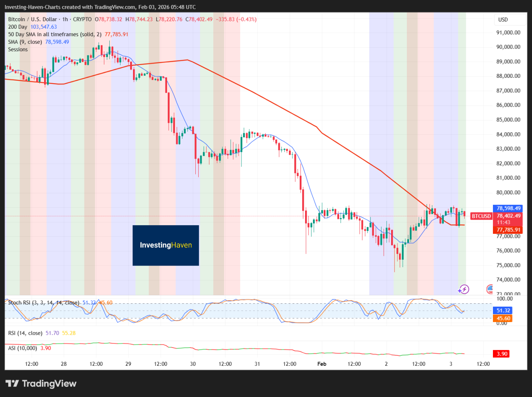Click the red BTCUSD price tag
This screenshot has height=397, width=532.
click(x=481, y=216)
